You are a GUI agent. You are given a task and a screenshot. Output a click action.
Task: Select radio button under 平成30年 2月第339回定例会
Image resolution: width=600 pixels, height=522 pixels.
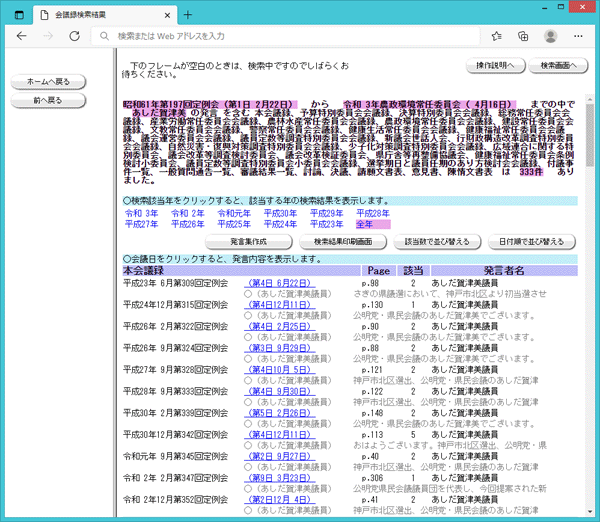(x=248, y=424)
